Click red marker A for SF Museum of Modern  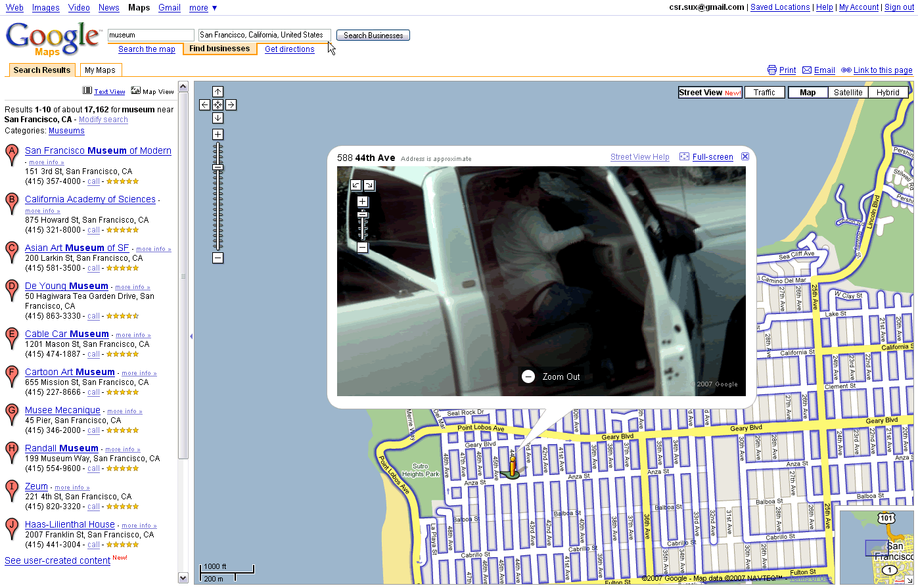pos(11,156)
